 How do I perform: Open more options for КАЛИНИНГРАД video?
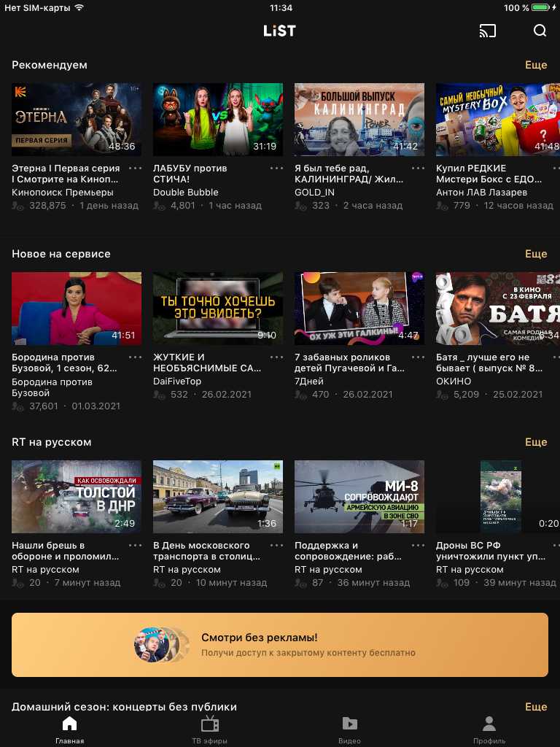(418, 169)
